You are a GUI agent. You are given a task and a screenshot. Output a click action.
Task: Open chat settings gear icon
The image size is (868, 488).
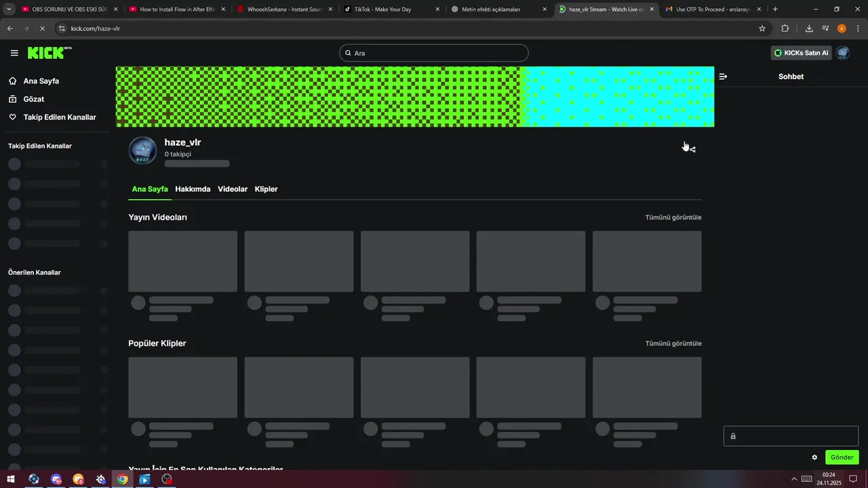(x=814, y=457)
